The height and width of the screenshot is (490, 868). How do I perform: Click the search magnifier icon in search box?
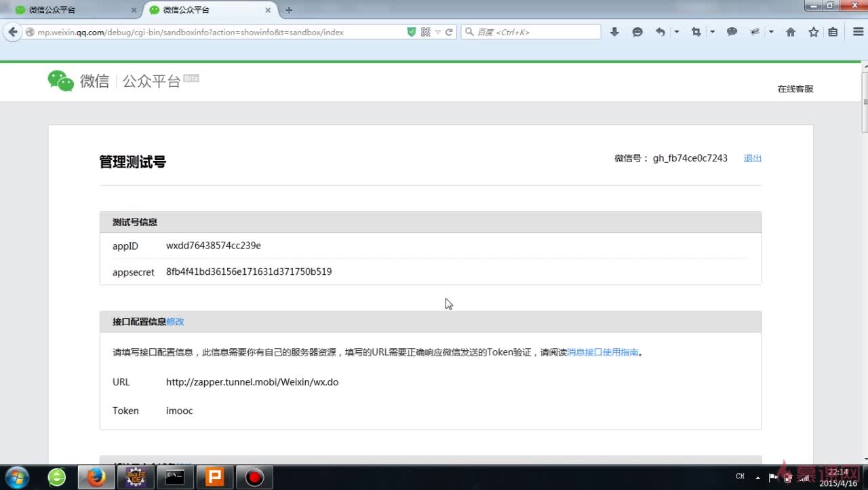coord(469,32)
